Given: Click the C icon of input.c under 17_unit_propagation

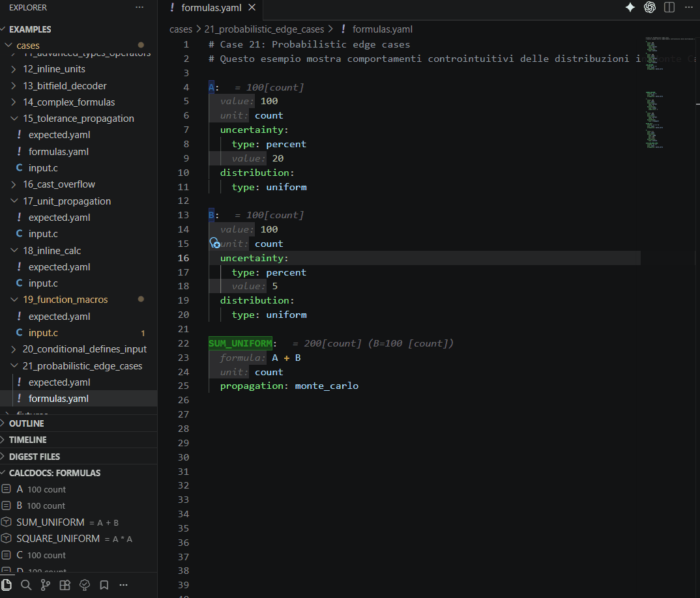Looking at the screenshot, I should point(19,233).
